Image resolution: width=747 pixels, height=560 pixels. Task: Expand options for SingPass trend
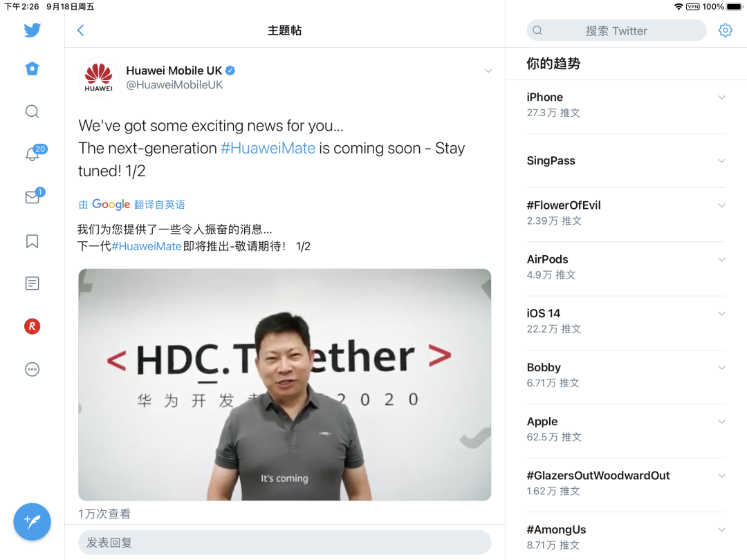pos(721,161)
